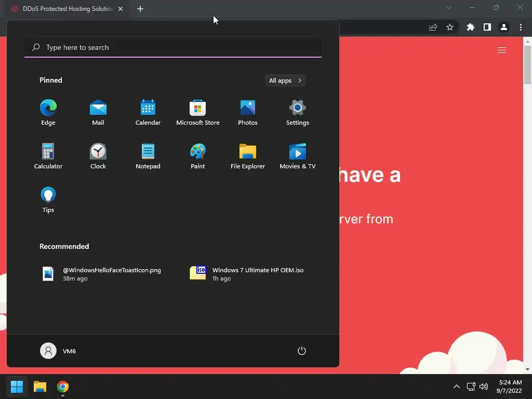Close the DDoS Protected Hosting tab
Viewport: 532px width, 399px height.
(x=121, y=9)
